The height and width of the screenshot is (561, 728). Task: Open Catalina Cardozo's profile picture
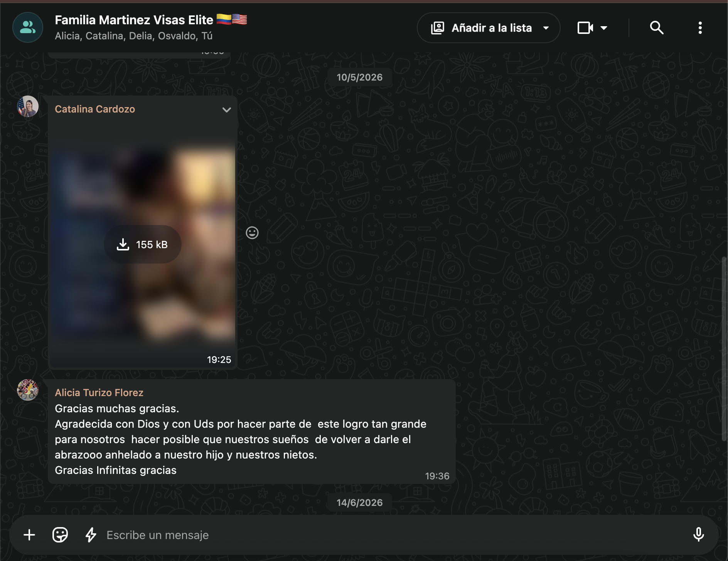[x=28, y=106]
